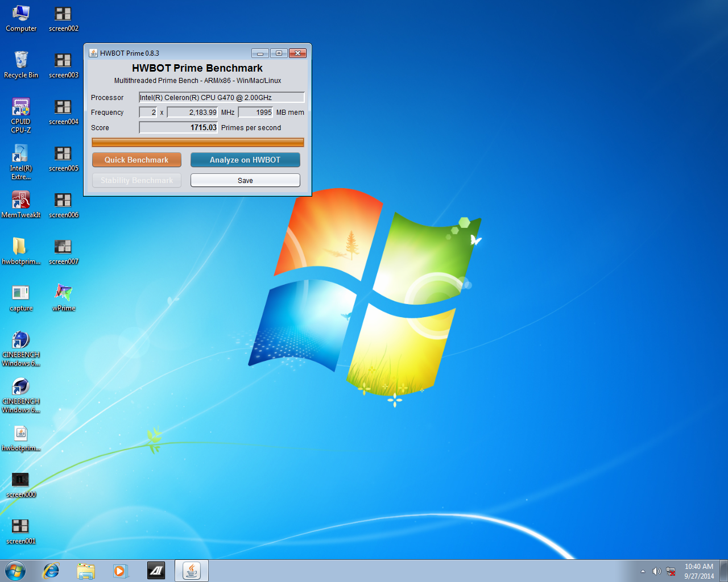Click the Java icon in HWBOT title bar

point(93,53)
